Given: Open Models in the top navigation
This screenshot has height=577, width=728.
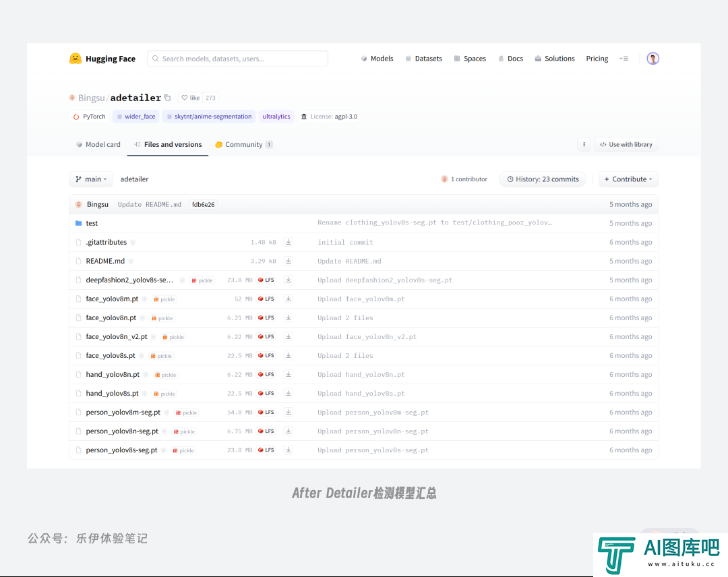Looking at the screenshot, I should click(377, 59).
